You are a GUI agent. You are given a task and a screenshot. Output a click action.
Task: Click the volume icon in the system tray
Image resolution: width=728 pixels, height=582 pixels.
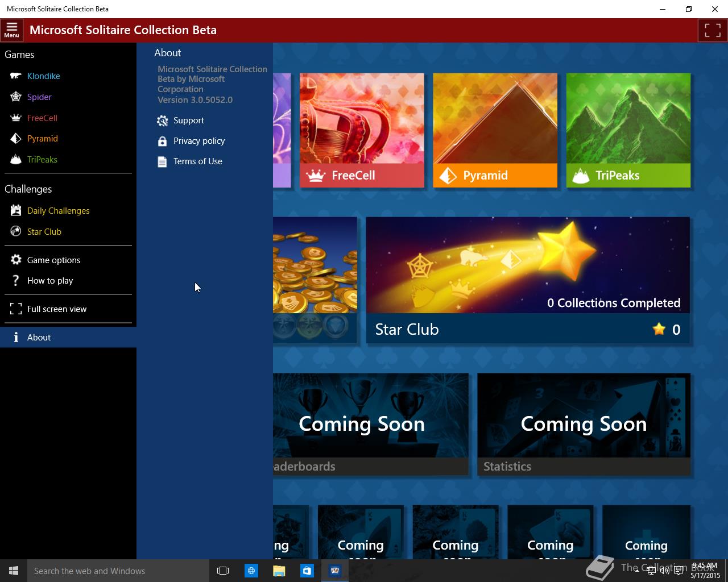click(664, 571)
